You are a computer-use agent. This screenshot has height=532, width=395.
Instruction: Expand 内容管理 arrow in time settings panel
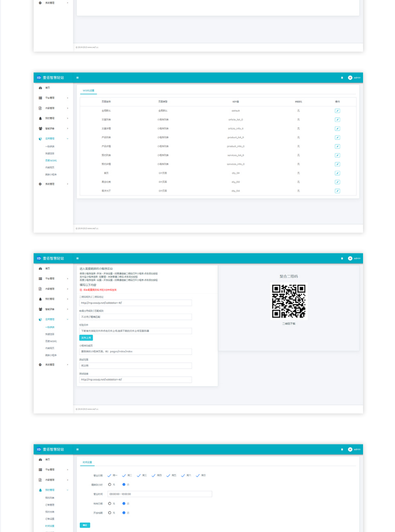coord(68,480)
